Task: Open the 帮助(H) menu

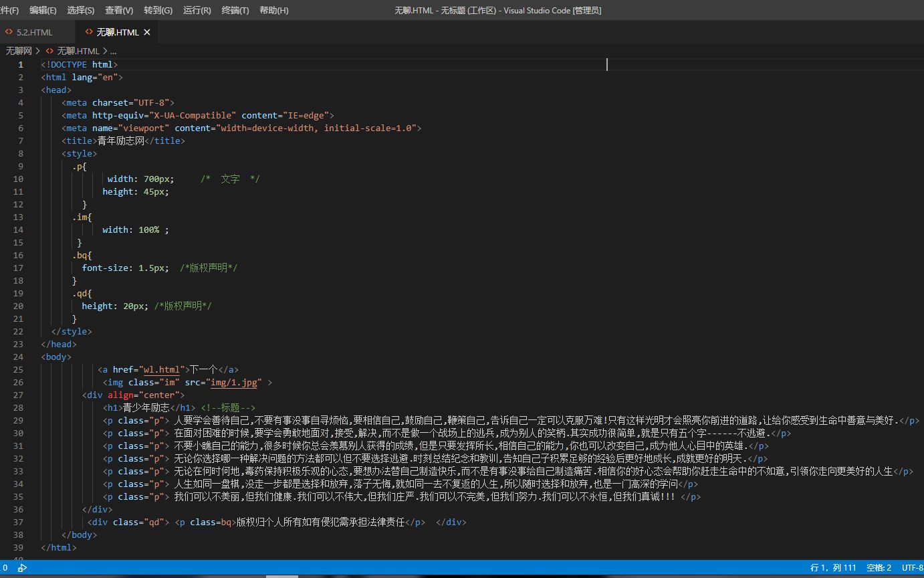Action: pyautogui.click(x=274, y=10)
